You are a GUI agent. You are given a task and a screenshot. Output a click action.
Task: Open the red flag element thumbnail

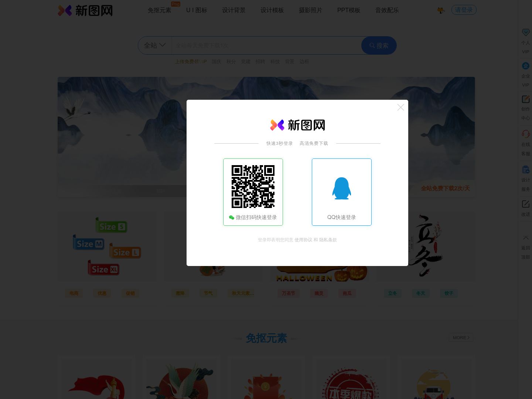[96, 378]
